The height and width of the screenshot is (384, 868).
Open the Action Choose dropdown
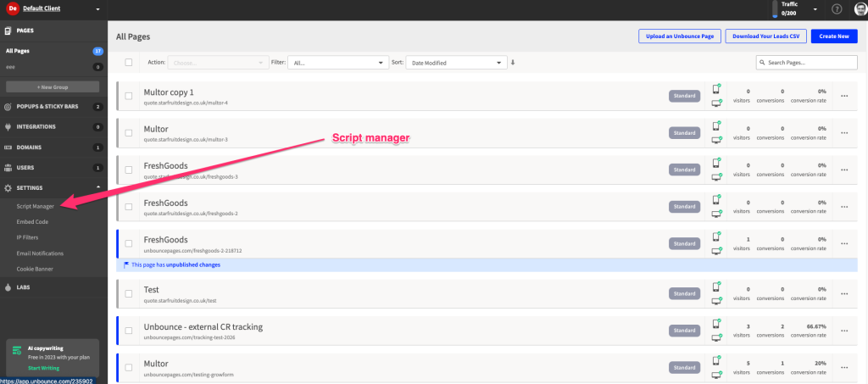click(218, 63)
